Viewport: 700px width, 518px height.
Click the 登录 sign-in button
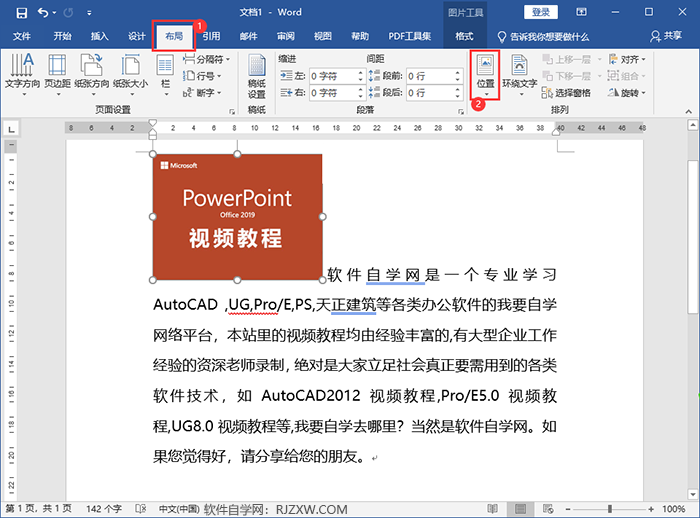(541, 12)
